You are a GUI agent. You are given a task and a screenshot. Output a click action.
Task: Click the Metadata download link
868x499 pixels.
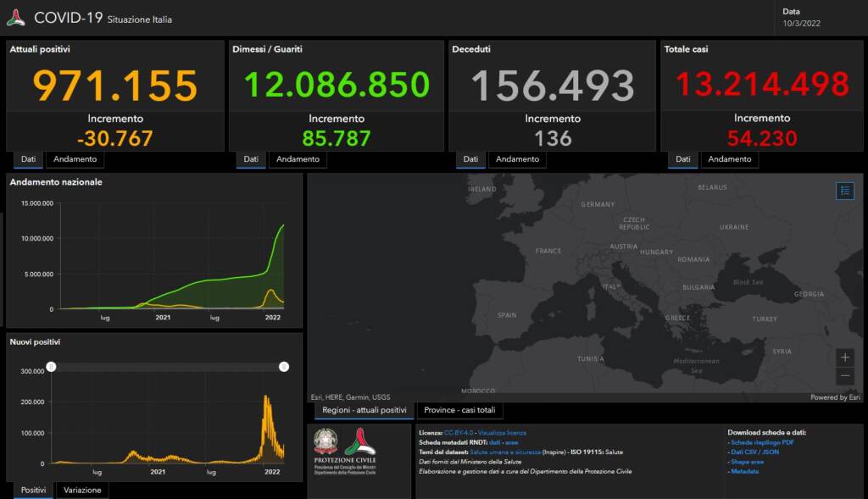pyautogui.click(x=745, y=471)
